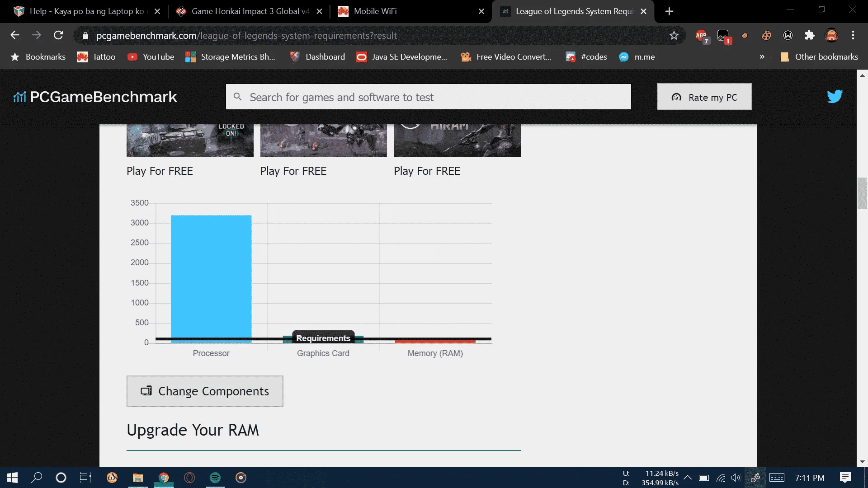Click the page's vertical scrollbar thumb
The height and width of the screenshot is (488, 868).
click(862, 193)
